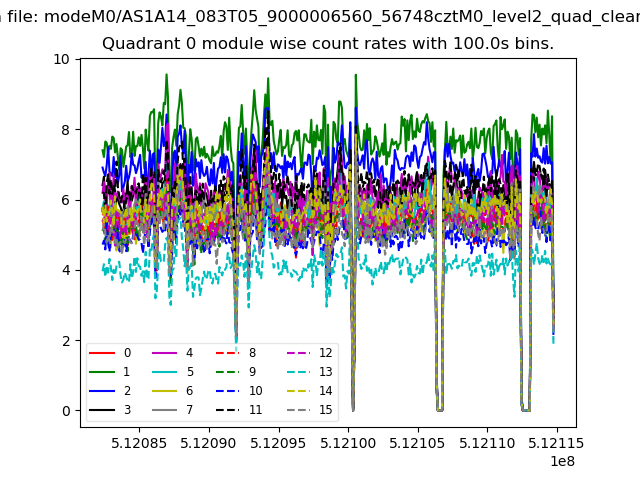The width and height of the screenshot is (640, 480).
Task: Click the 1e8 axis offset label
Action: click(560, 461)
